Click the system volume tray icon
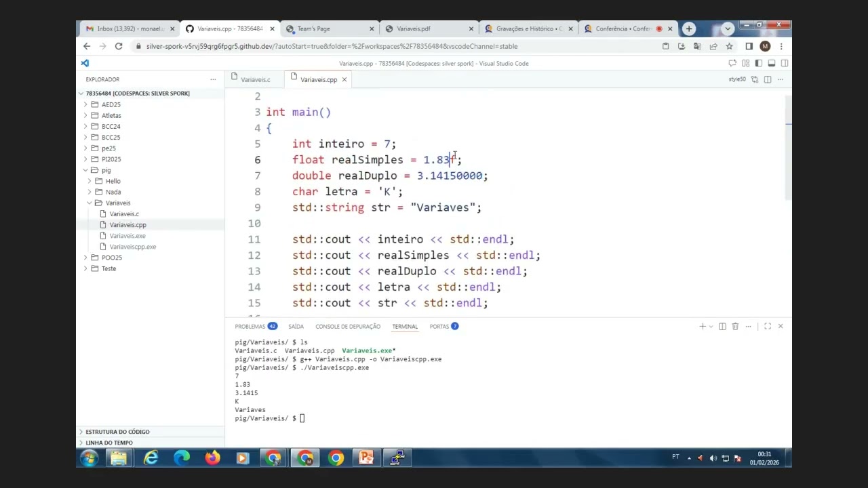The height and width of the screenshot is (488, 868). (x=713, y=458)
